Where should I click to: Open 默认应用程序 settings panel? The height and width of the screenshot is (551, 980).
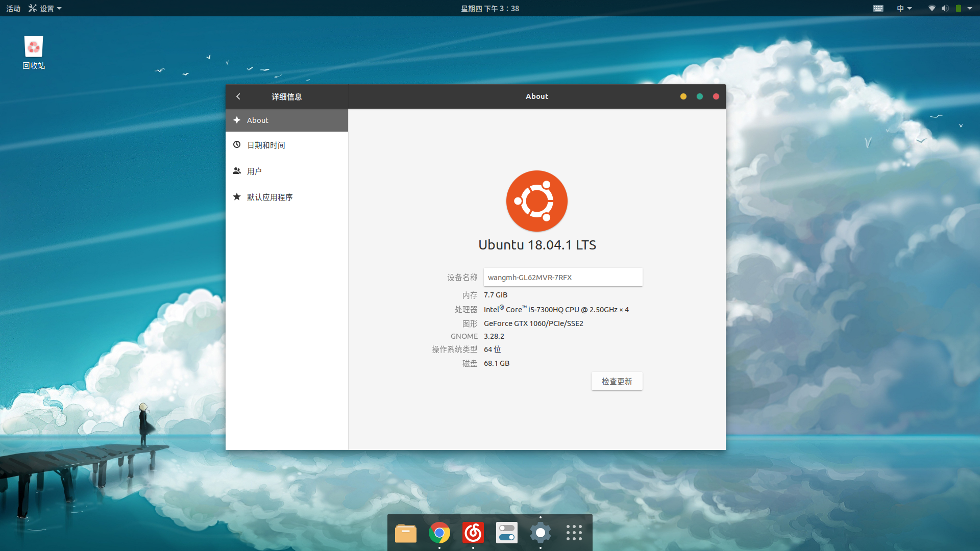287,197
